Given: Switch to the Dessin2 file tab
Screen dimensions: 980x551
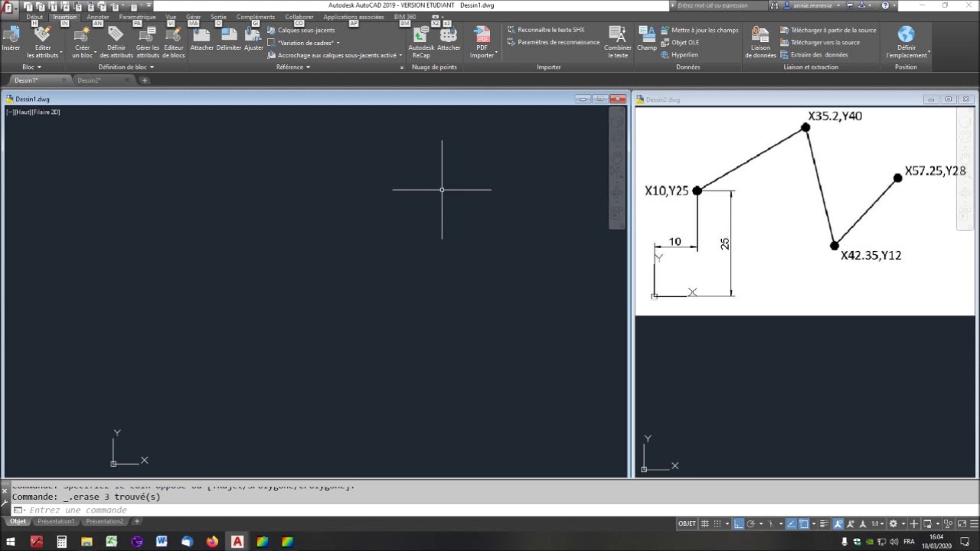Looking at the screenshot, I should 89,80.
